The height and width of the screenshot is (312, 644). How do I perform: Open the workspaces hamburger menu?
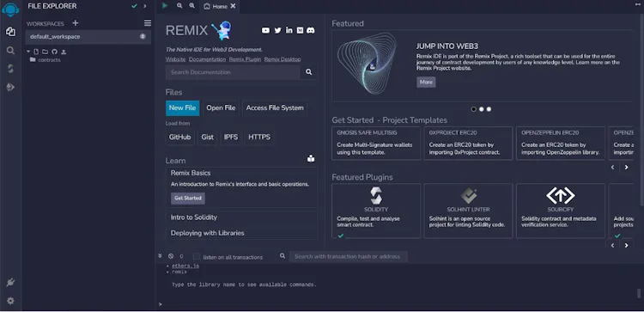pyautogui.click(x=148, y=23)
